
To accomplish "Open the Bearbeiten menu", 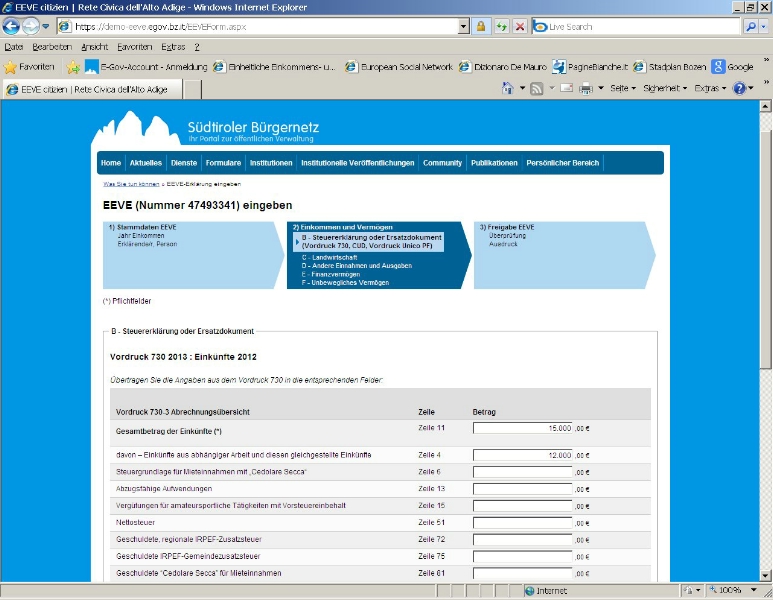I will tap(52, 46).
